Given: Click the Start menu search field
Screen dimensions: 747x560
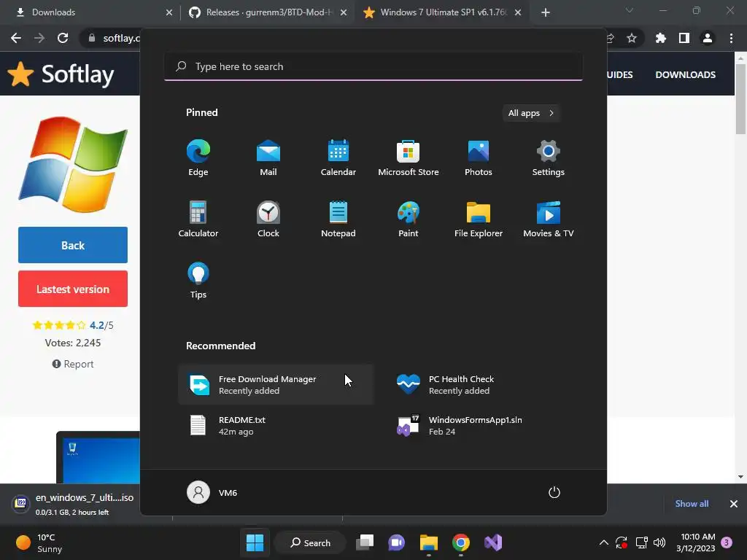Looking at the screenshot, I should coord(373,66).
